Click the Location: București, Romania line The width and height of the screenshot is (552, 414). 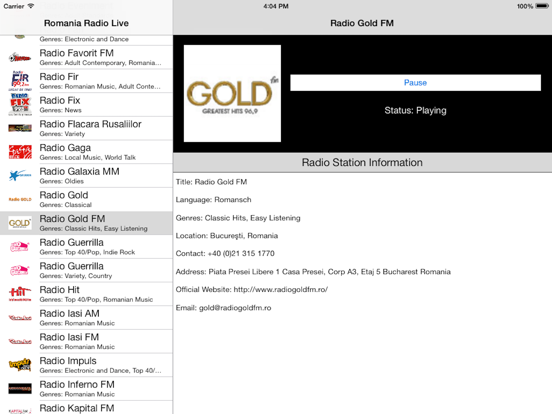(227, 236)
